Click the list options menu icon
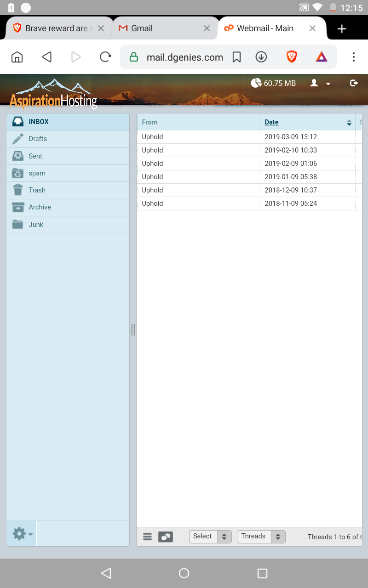This screenshot has width=368, height=588. (x=147, y=537)
